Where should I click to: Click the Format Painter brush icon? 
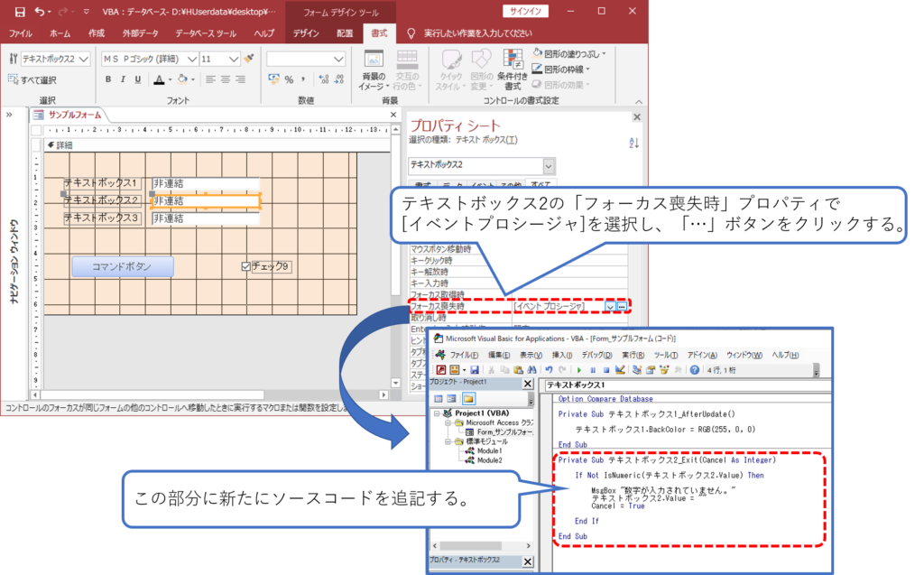[249, 59]
